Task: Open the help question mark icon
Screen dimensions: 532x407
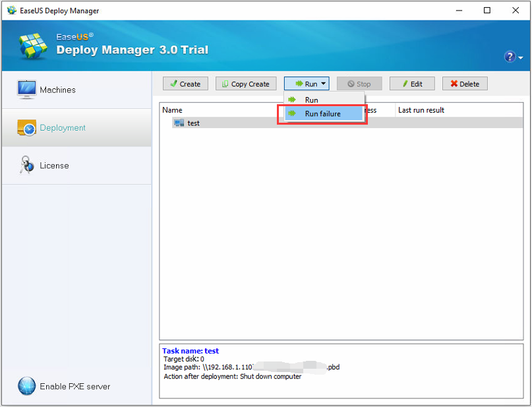Action: (510, 57)
